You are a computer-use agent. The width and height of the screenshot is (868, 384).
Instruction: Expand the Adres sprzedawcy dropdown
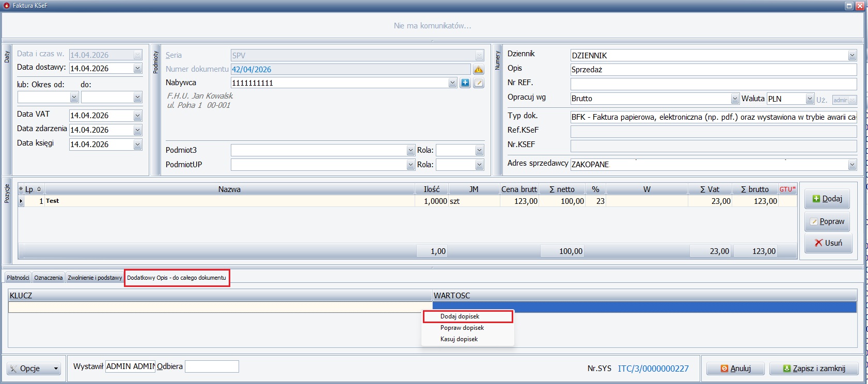[852, 165]
